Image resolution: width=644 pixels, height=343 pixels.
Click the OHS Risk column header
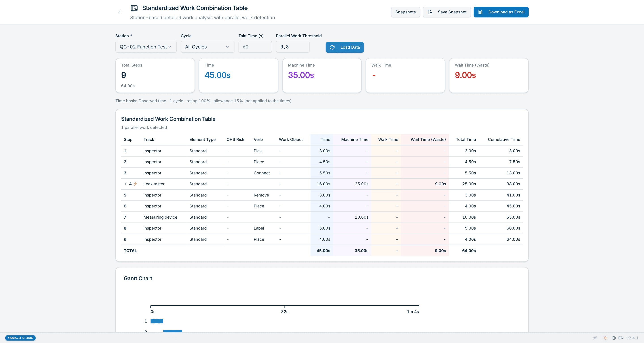235,140
